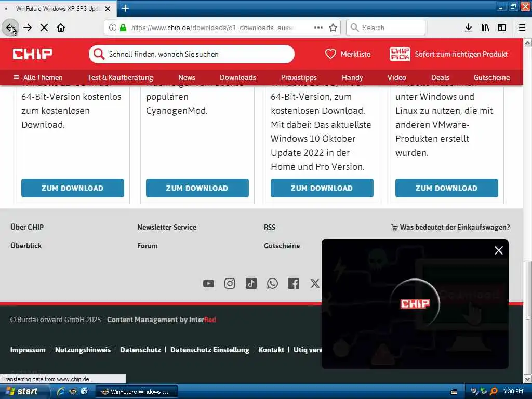Open the Datenschutz link

[140, 350]
